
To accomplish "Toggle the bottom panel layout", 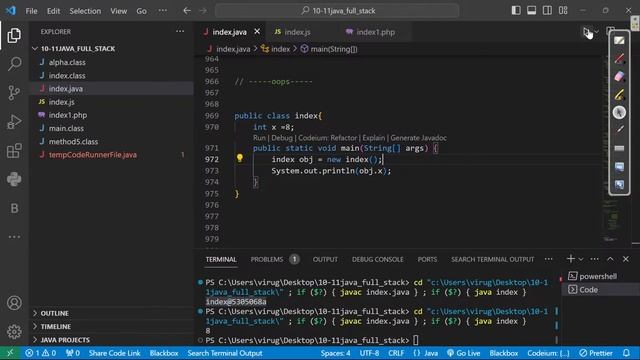I will [531, 11].
